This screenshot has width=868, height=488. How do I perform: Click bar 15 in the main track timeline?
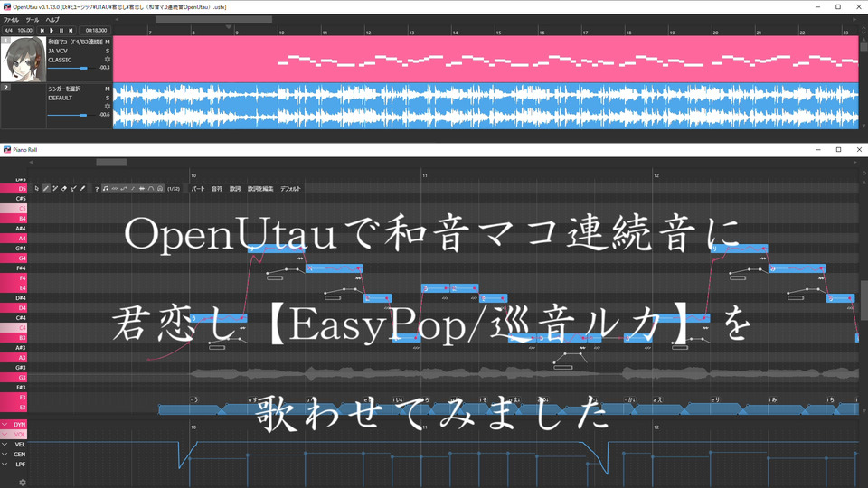click(499, 33)
